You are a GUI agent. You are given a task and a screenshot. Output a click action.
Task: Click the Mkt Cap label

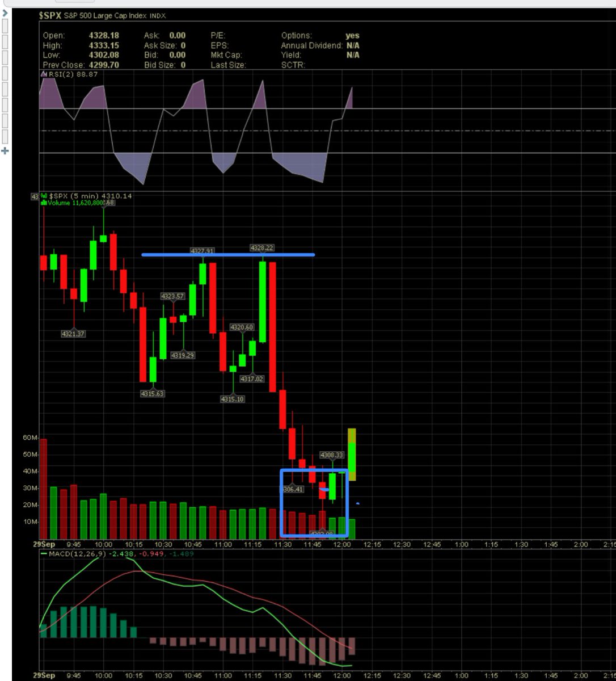tap(226, 55)
